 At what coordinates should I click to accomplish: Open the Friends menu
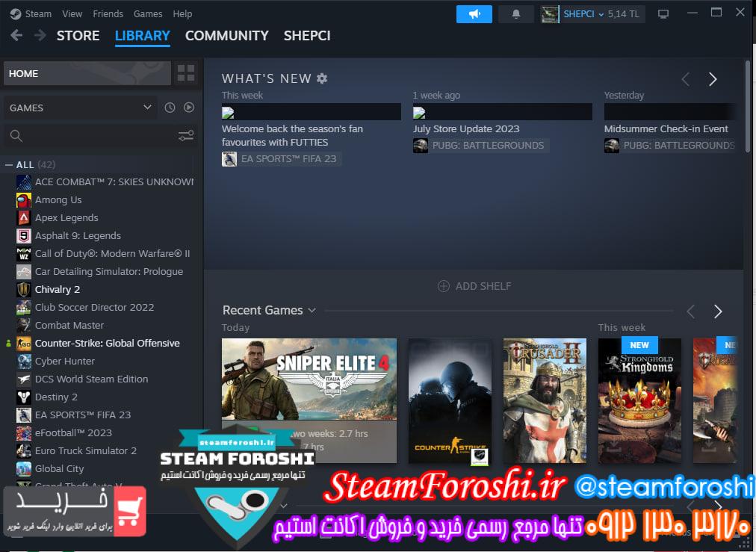[108, 14]
